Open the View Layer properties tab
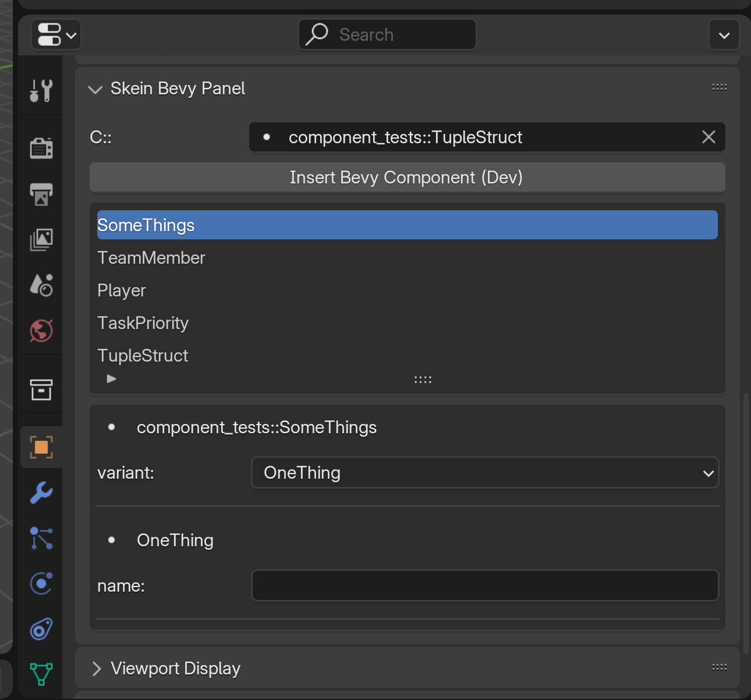 (x=41, y=239)
